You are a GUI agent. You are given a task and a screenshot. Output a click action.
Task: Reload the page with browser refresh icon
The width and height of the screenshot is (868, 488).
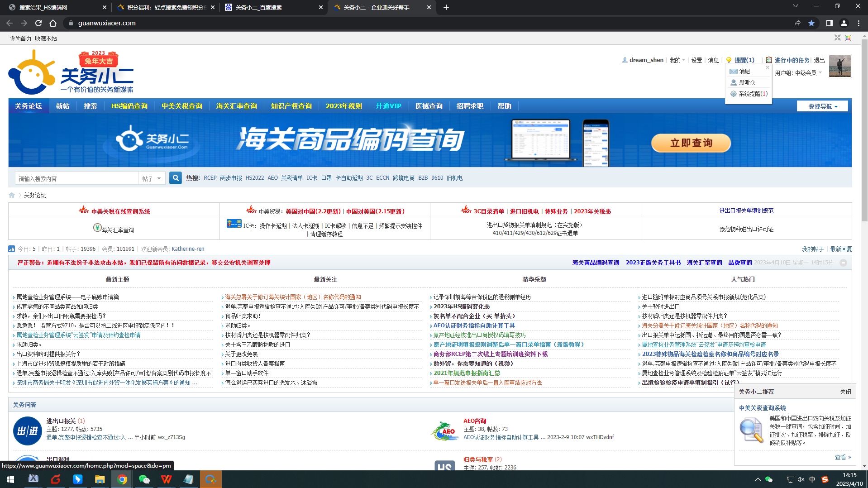(38, 23)
